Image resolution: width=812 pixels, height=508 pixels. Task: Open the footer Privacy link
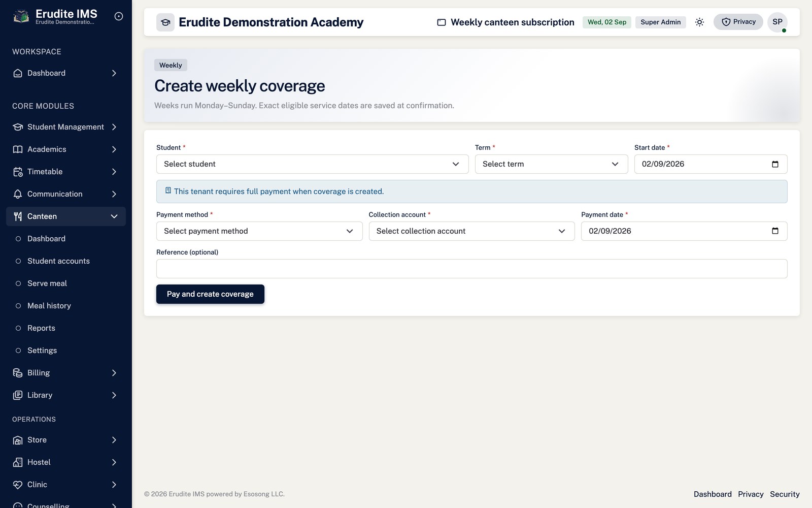[751, 494]
